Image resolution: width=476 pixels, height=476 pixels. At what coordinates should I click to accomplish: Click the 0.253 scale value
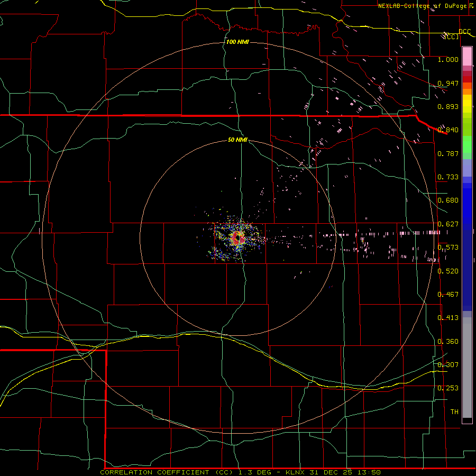448,388
